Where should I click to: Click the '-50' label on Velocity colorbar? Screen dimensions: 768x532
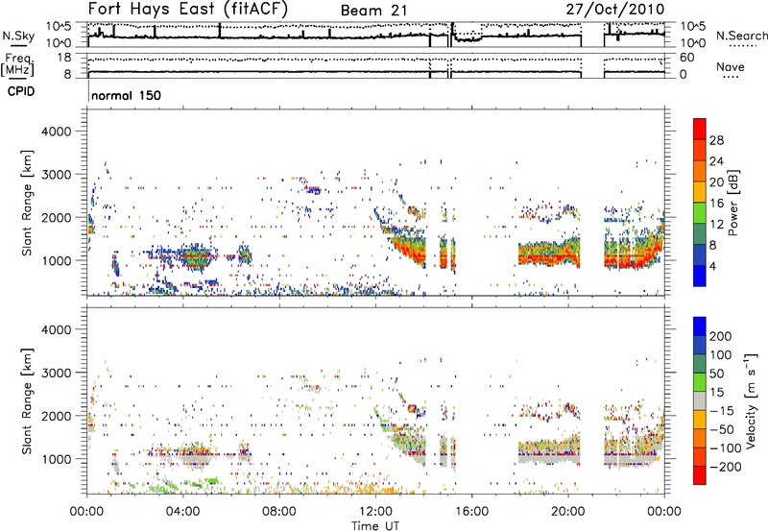coord(722,430)
